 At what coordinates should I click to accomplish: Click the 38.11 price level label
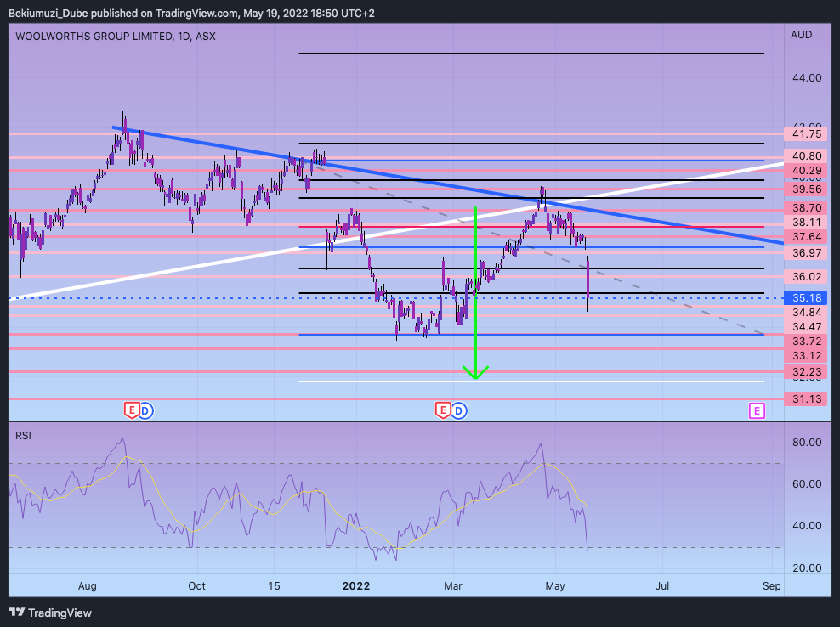pos(806,223)
